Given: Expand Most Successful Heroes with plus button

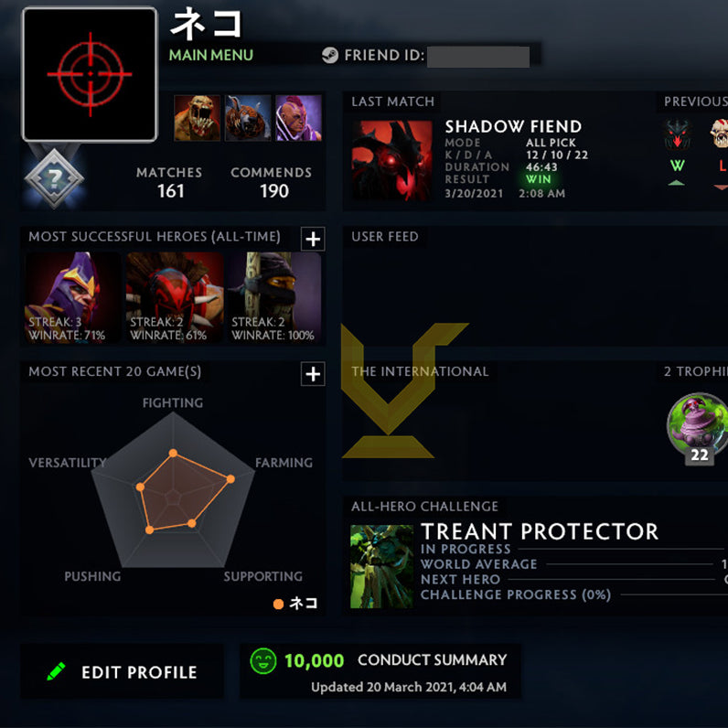Looking at the screenshot, I should [313, 239].
